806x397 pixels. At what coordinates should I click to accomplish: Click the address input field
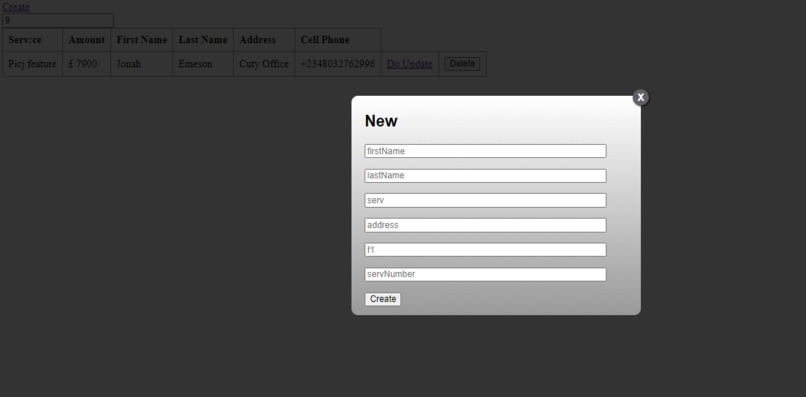point(485,225)
